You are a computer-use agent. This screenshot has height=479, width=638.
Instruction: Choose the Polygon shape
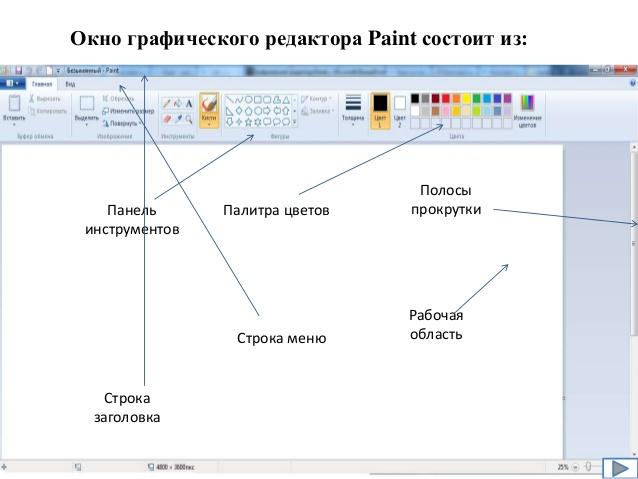(277, 99)
